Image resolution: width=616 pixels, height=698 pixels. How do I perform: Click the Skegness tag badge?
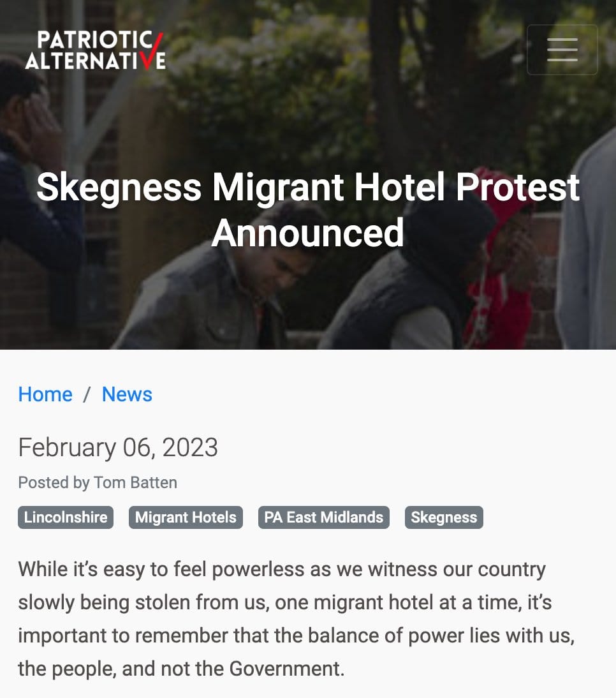[444, 517]
